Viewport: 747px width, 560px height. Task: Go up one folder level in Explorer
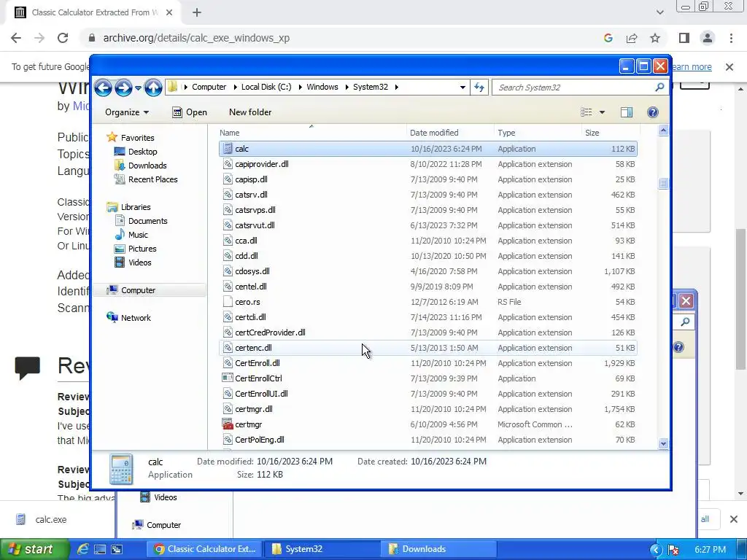pyautogui.click(x=153, y=87)
